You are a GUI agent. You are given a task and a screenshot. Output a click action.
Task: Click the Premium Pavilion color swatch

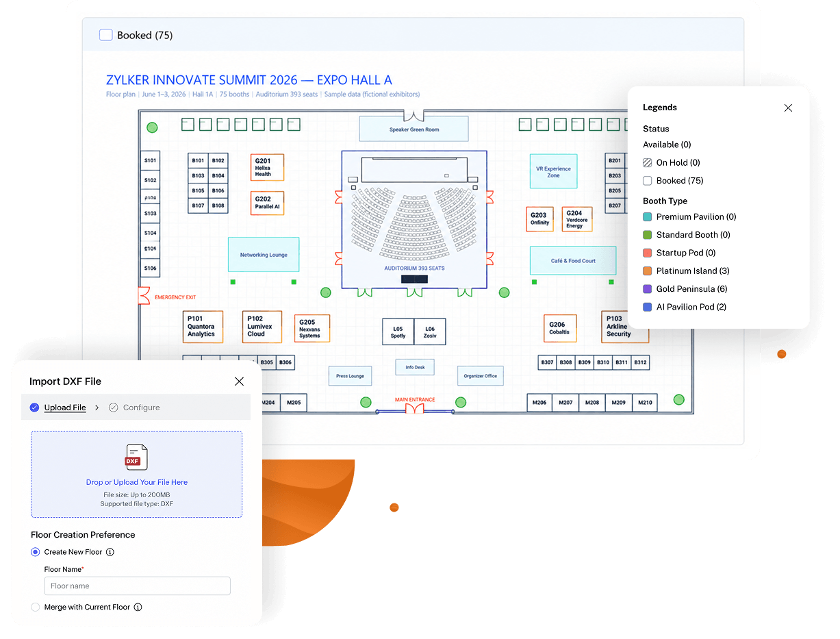[648, 217]
